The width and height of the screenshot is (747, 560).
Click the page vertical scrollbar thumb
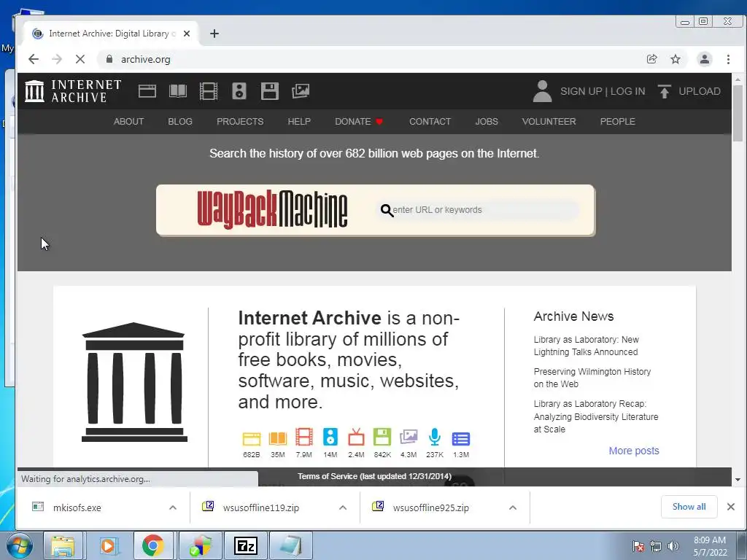click(x=738, y=113)
